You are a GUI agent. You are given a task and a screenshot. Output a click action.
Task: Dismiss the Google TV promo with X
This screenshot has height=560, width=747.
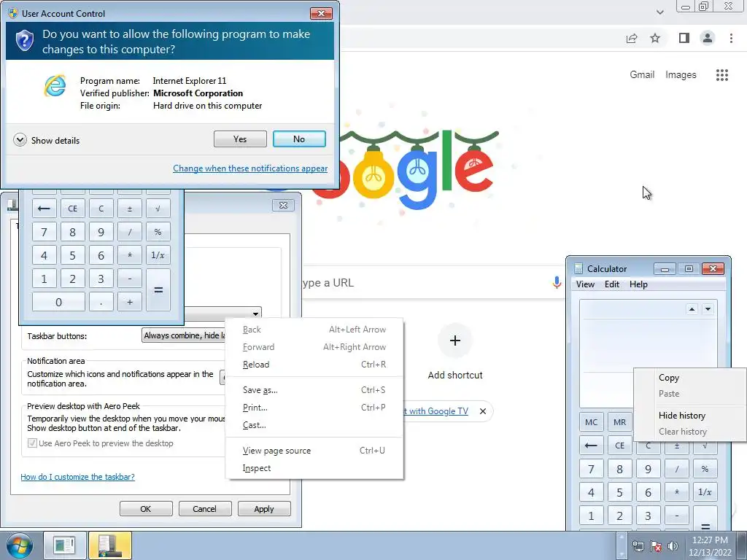coord(483,411)
